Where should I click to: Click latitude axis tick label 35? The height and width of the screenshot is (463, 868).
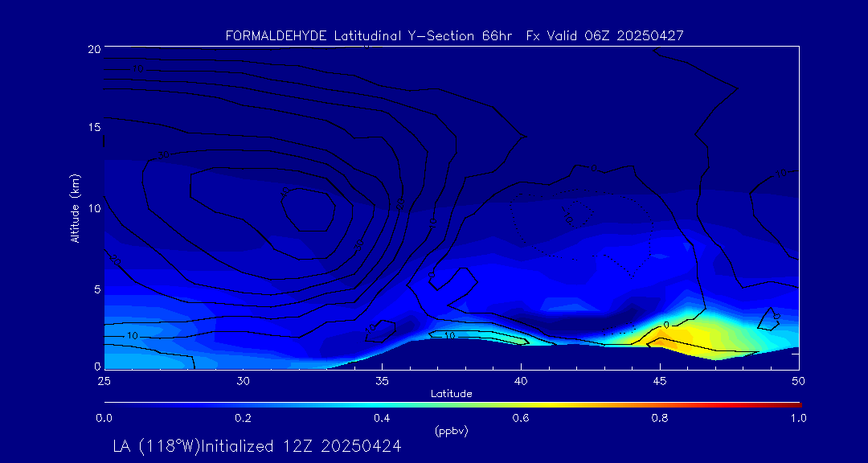coord(382,381)
